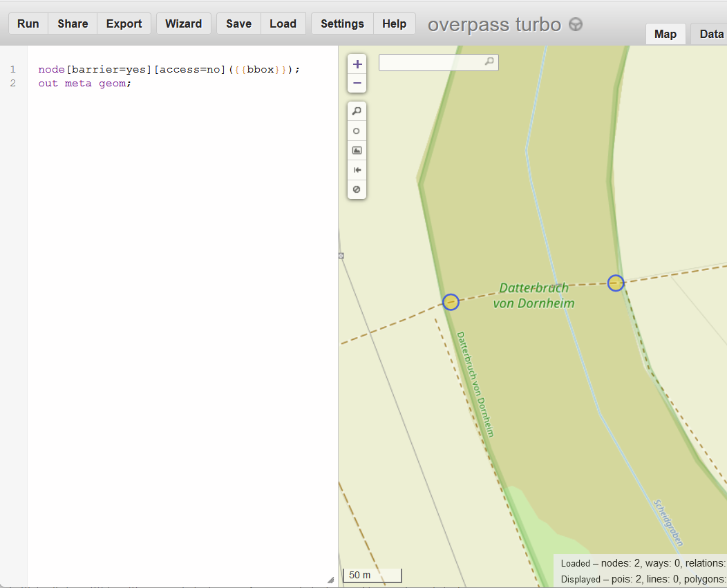Open Settings dialog

coord(342,23)
